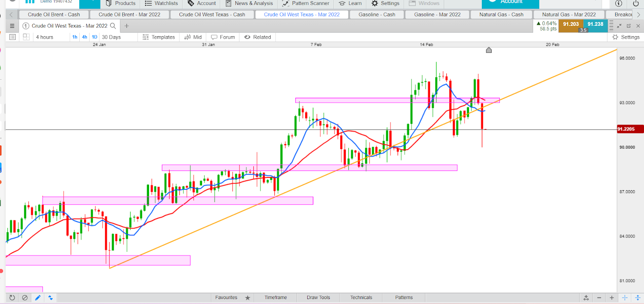The height and width of the screenshot is (304, 644).
Task: Click the refresh chart icon
Action: 12,298
